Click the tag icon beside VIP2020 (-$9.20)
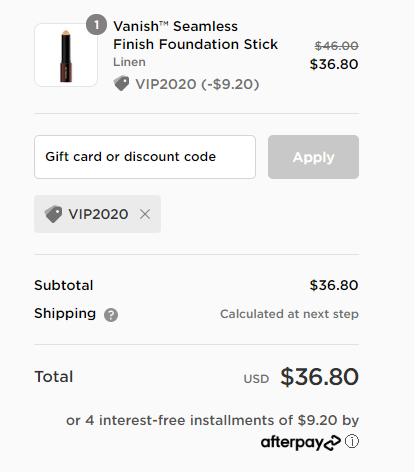The height and width of the screenshot is (472, 414). point(121,83)
